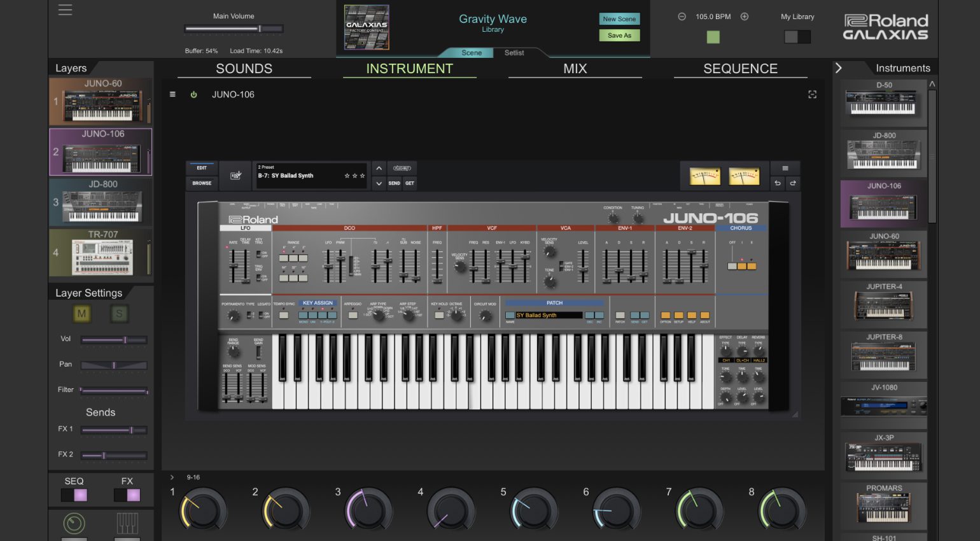Viewport: 980px width, 541px height.
Task: Adjust the layer Pan slider
Action: pos(114,365)
